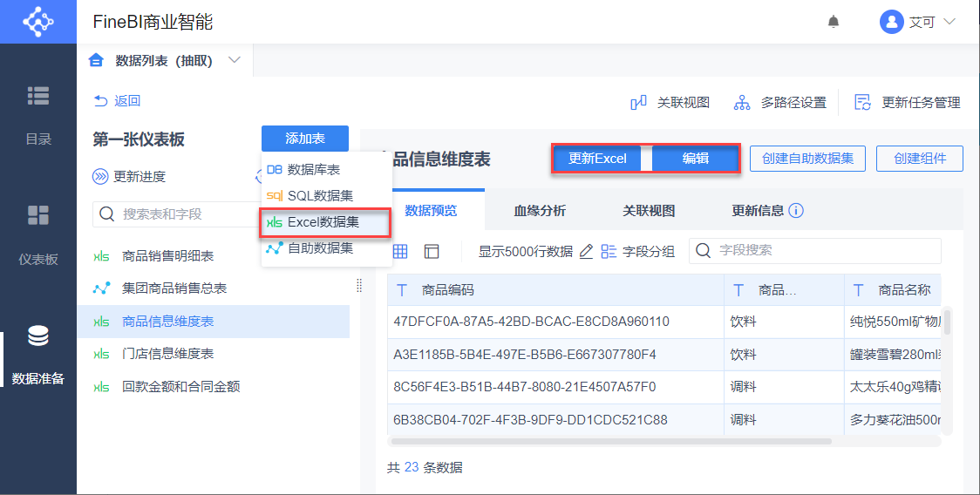Go back with the 返回 link

click(117, 100)
